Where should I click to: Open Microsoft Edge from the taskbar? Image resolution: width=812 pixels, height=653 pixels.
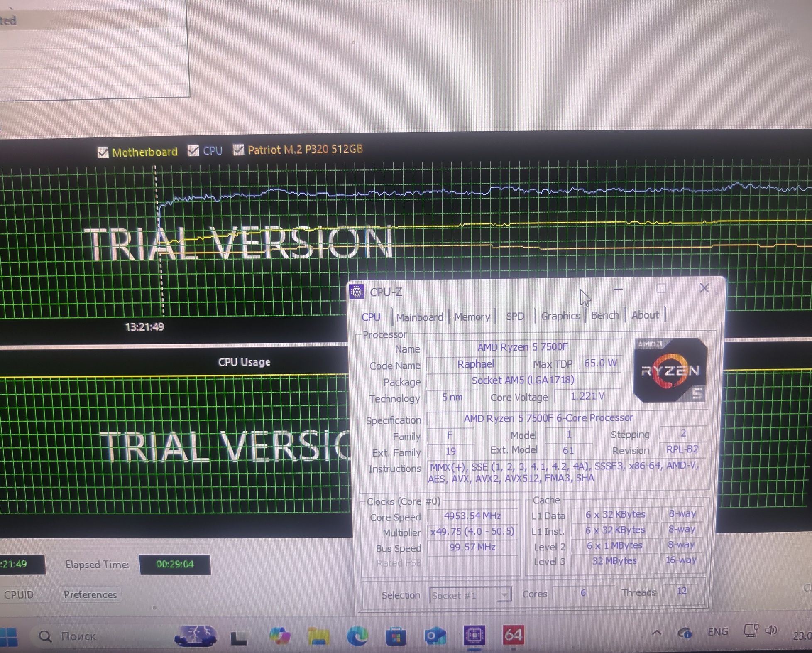pyautogui.click(x=357, y=636)
